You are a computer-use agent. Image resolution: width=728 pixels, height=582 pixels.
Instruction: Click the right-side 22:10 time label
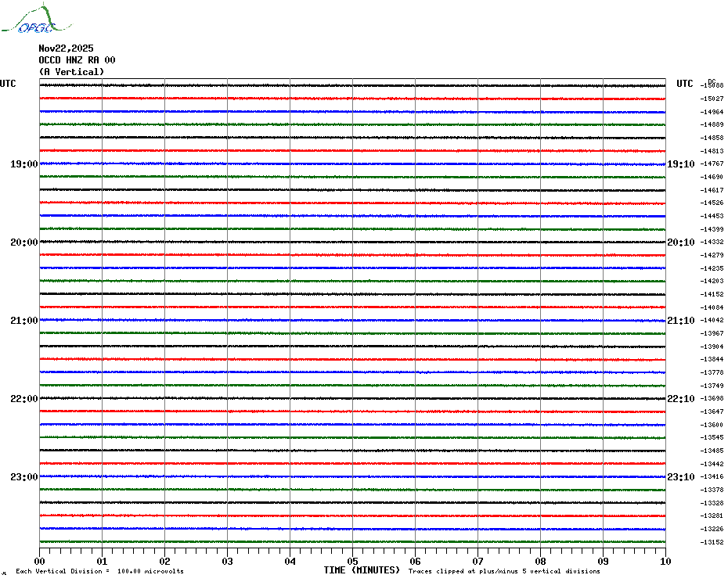pyautogui.click(x=680, y=399)
